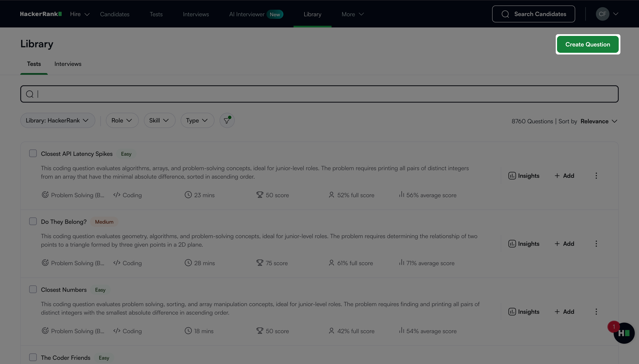The width and height of the screenshot is (639, 364).
Task: Click Add for Closest API Latency Spikes
Action: point(564,176)
